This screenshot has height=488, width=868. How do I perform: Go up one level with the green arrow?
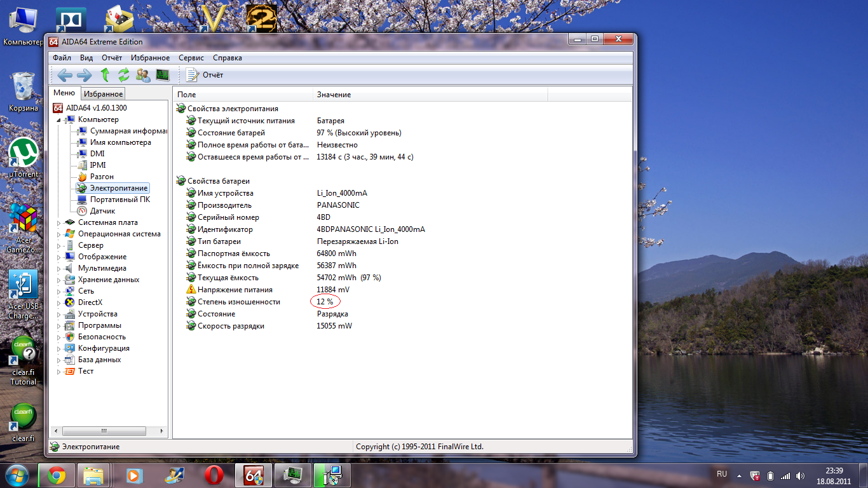(x=105, y=75)
